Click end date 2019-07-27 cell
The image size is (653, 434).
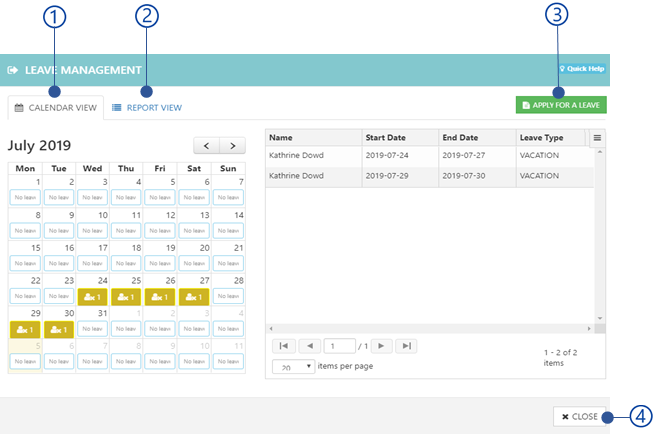(x=477, y=156)
